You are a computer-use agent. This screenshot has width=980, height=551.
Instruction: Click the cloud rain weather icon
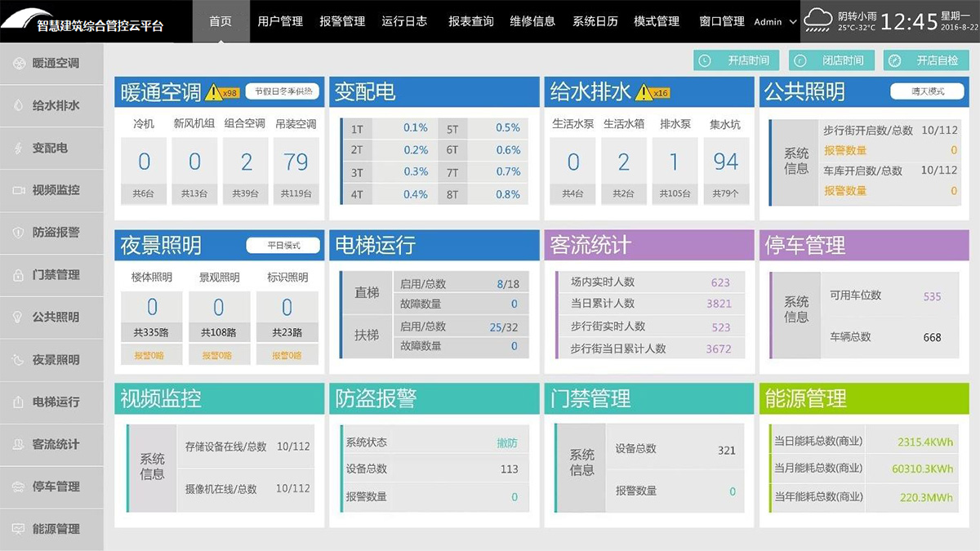(818, 20)
